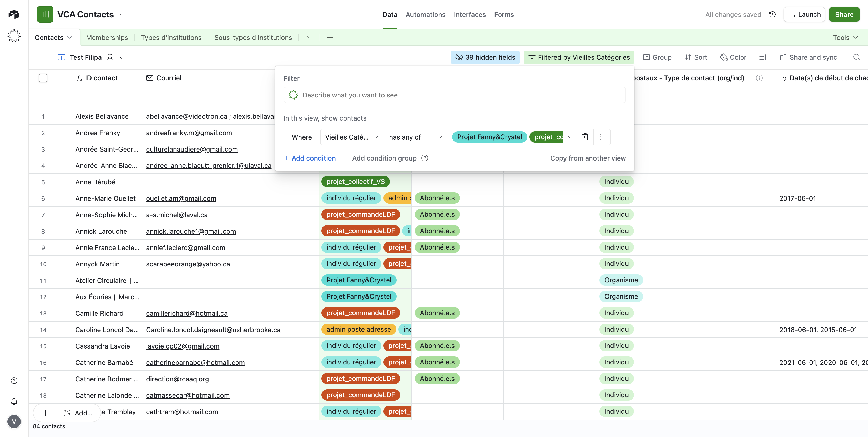This screenshot has width=868, height=437.
Task: Toggle Filtered by Vieilles Catégories panel
Action: (579, 57)
